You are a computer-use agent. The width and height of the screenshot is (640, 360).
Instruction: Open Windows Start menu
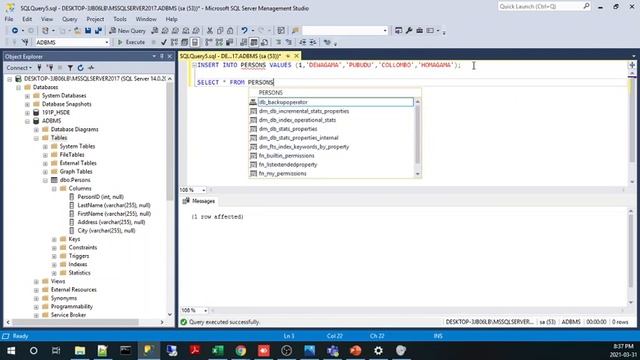(x=11, y=350)
